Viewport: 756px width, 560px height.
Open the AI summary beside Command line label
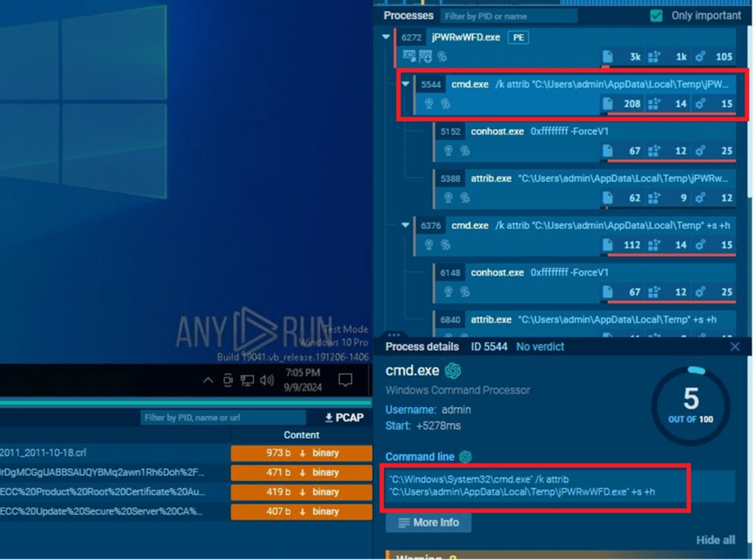[465, 457]
